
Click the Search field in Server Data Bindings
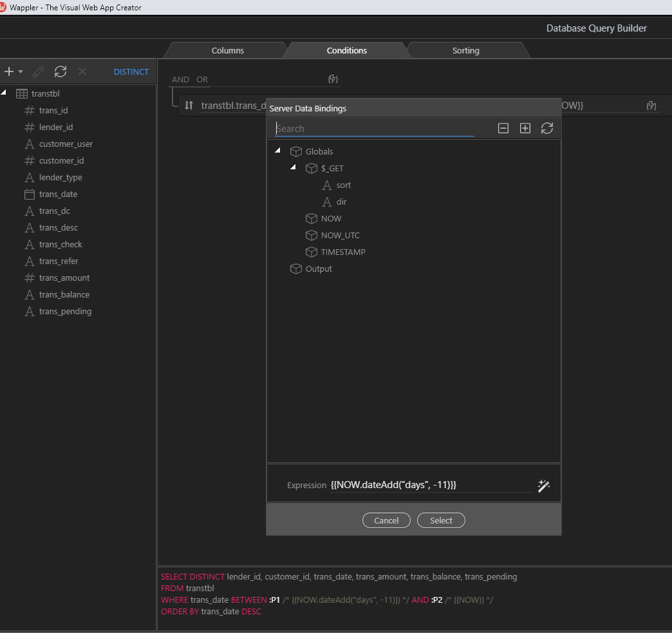[x=375, y=128]
